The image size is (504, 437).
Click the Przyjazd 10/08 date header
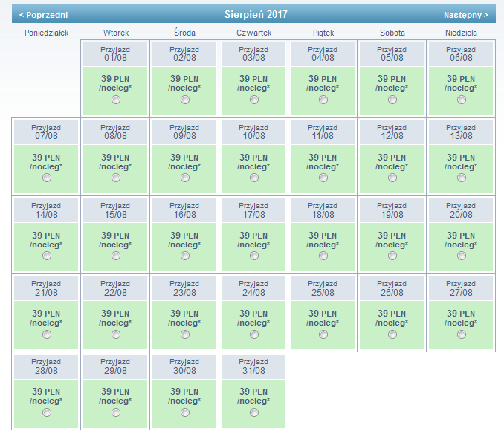(253, 132)
